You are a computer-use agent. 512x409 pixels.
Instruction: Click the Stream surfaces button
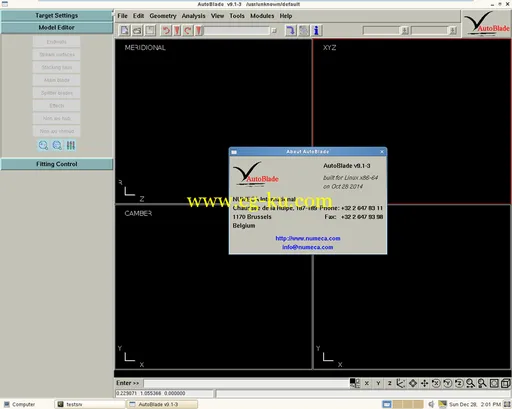point(57,54)
